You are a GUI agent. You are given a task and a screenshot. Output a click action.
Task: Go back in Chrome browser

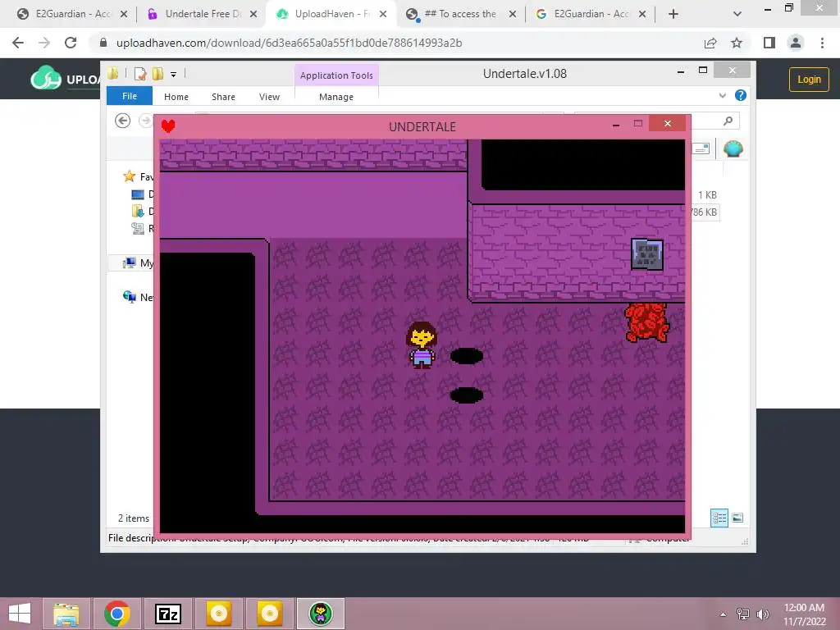coord(18,43)
